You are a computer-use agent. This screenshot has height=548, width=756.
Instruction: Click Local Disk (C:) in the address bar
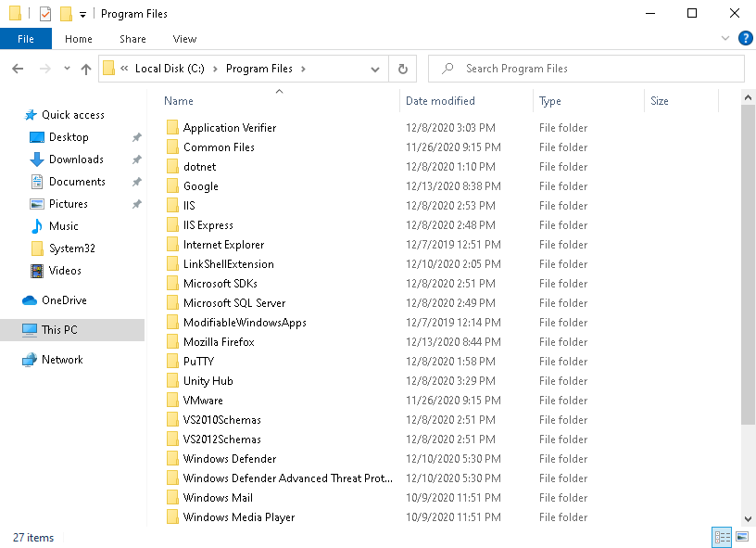pos(170,69)
